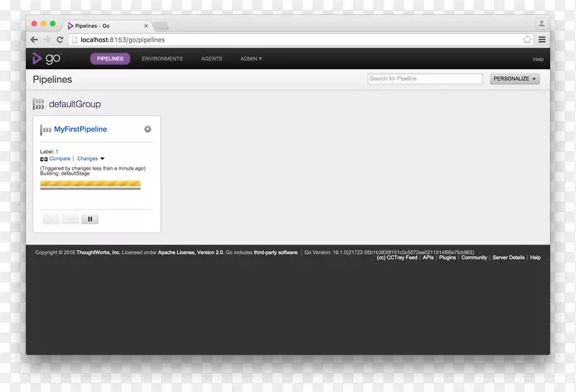Open the PERSONALIZE dropdown

[515, 79]
